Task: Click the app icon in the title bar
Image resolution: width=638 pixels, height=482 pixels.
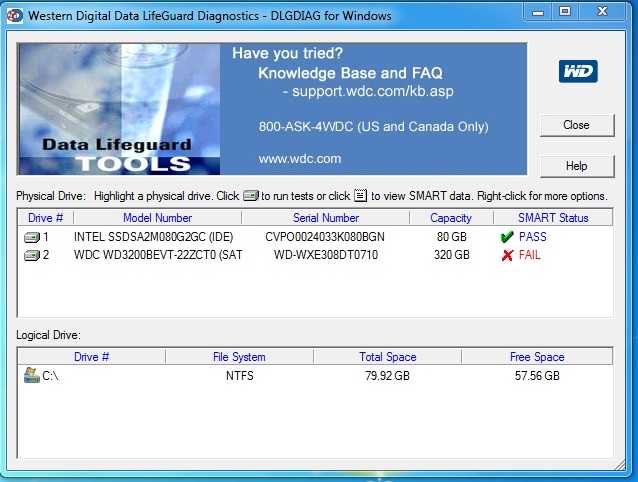Action: pyautogui.click(x=15, y=16)
